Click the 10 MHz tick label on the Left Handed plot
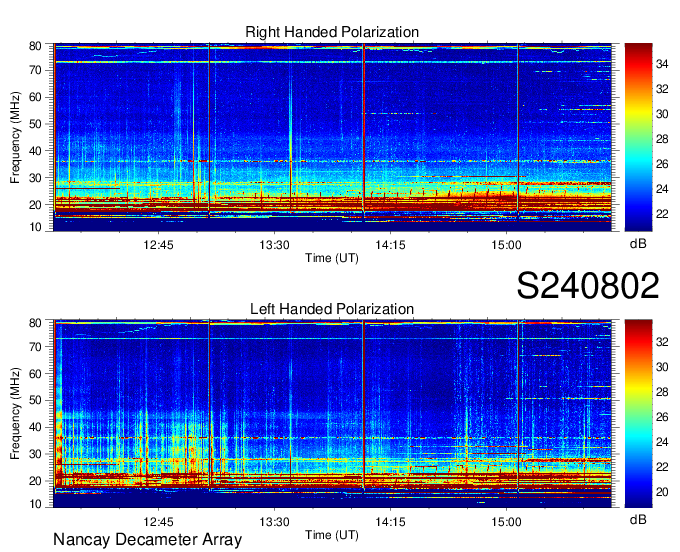Image resolution: width=680 pixels, height=552 pixels. 35,504
